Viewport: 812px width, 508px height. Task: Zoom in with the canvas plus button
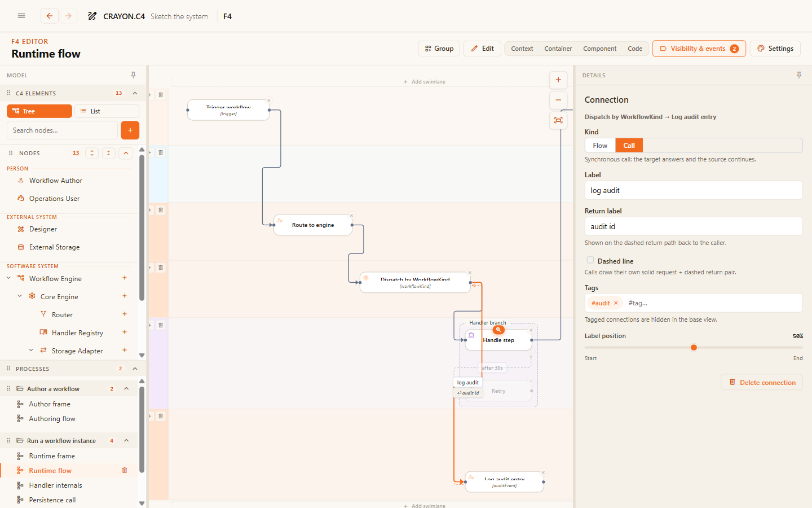[x=558, y=80]
